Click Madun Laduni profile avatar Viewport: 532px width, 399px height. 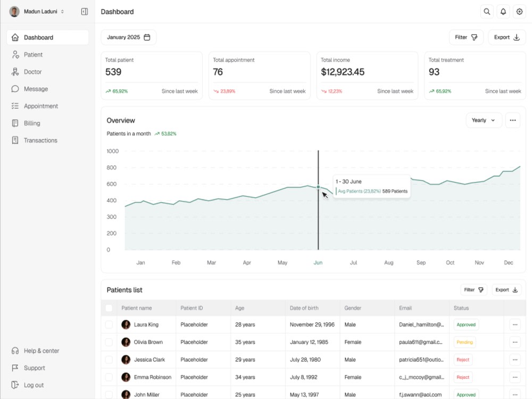[x=14, y=12]
